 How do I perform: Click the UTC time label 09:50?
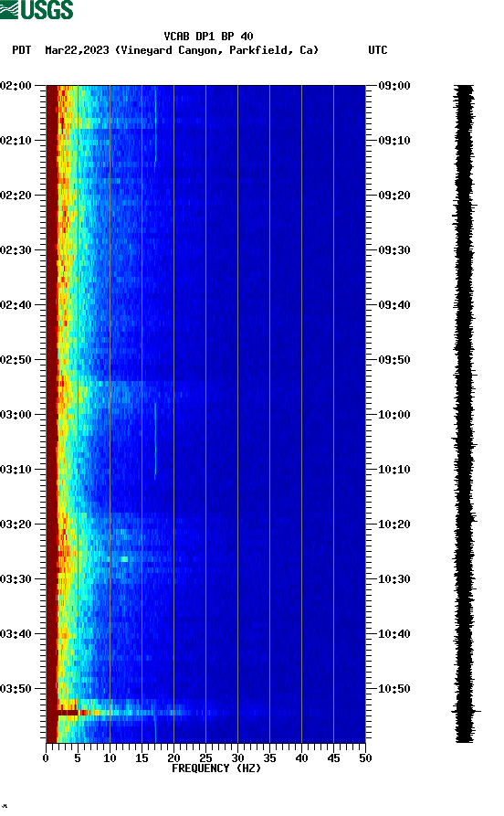394,360
